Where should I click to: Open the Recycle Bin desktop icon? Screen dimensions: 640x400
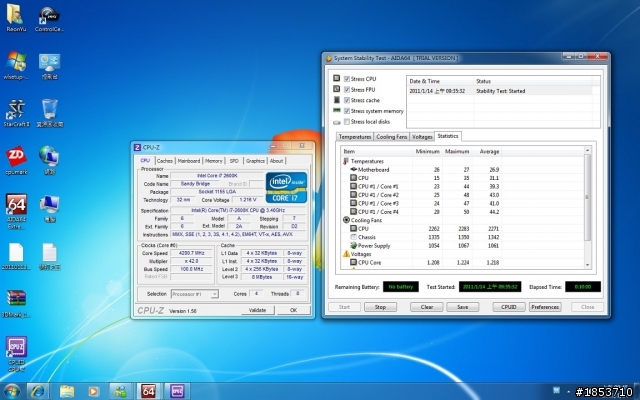(49, 113)
